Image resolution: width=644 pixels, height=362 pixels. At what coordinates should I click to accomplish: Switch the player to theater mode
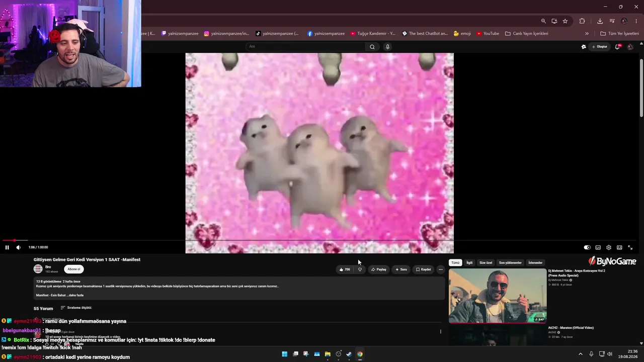point(619,247)
